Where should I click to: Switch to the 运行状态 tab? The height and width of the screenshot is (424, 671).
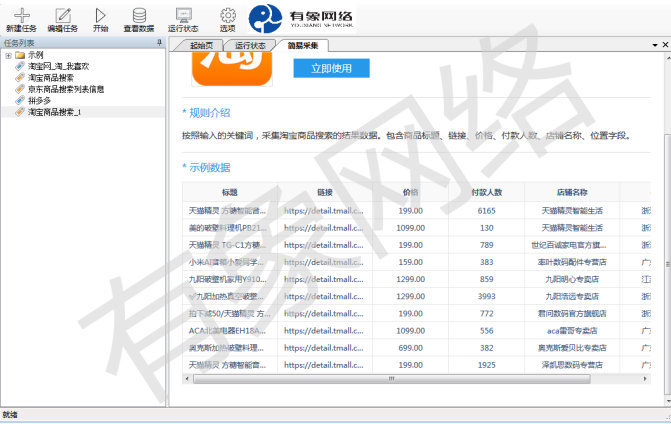pos(250,45)
